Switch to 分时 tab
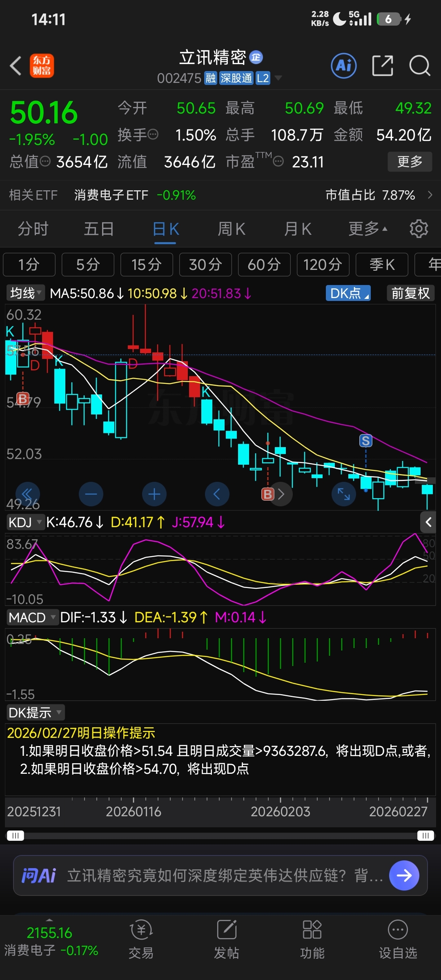The width and height of the screenshot is (441, 980). (33, 229)
